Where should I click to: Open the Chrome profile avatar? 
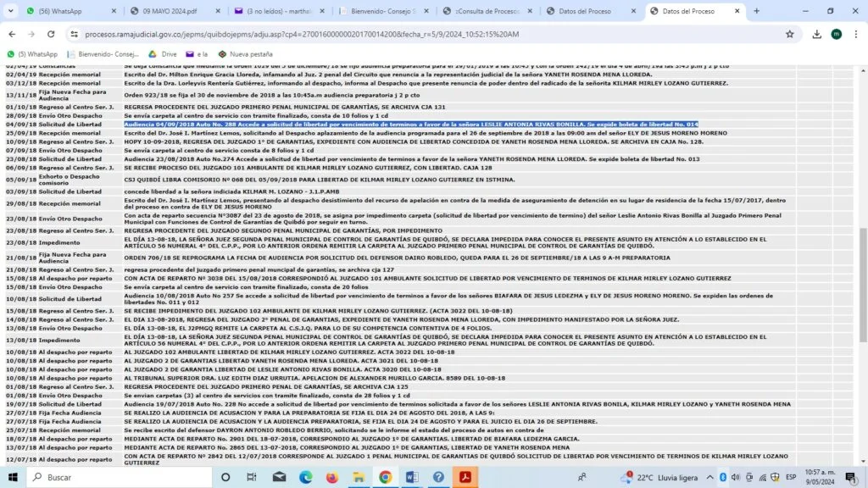[837, 34]
